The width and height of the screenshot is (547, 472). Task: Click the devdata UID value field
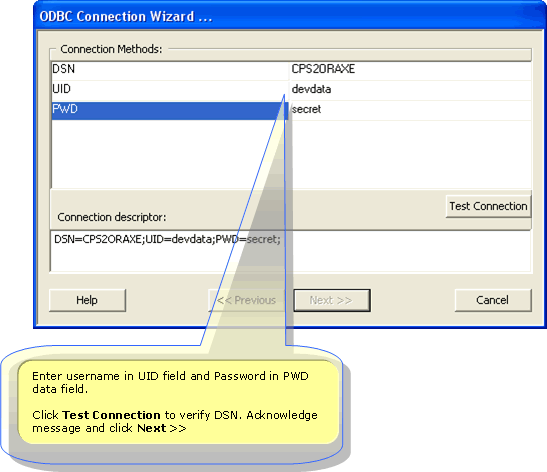pyautogui.click(x=410, y=89)
